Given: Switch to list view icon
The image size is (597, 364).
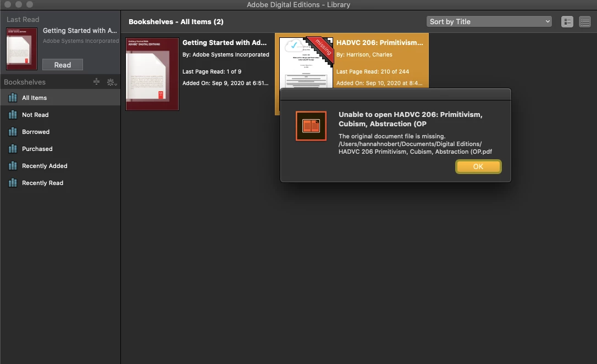Looking at the screenshot, I should (x=585, y=21).
